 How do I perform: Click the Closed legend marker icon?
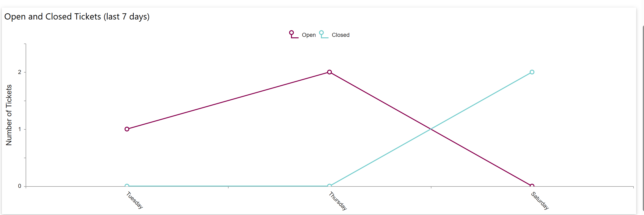323,34
